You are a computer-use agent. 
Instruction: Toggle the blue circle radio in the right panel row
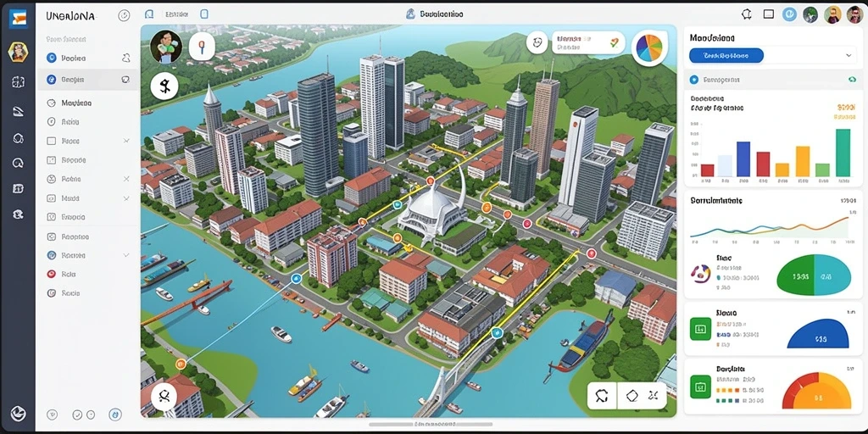693,80
